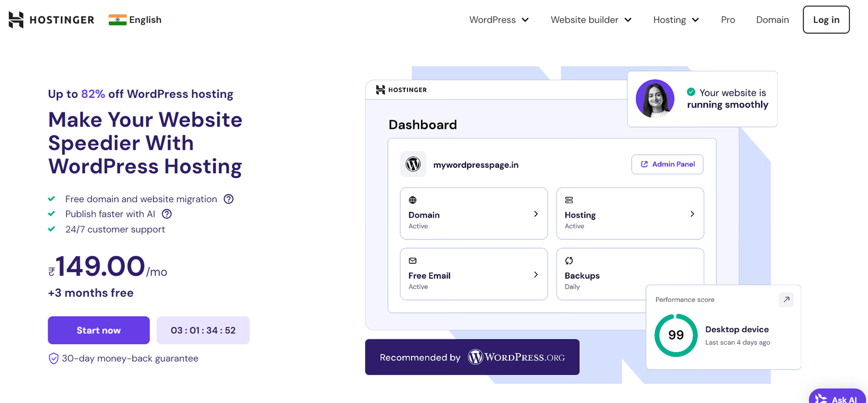Image resolution: width=868 pixels, height=403 pixels.
Task: Click the 30-day money-back guarantee text
Action: [x=130, y=358]
